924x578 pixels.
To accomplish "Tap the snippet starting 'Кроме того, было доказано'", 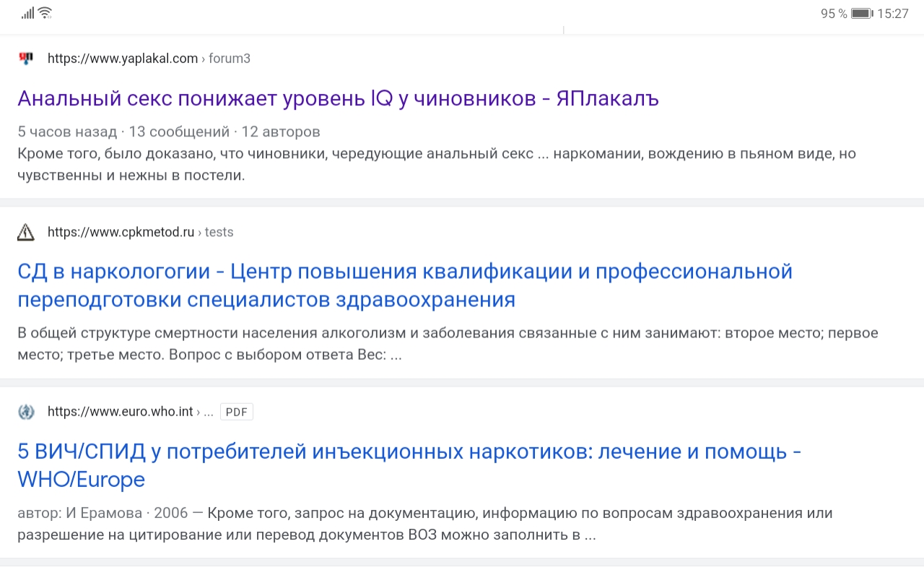I will click(x=437, y=165).
